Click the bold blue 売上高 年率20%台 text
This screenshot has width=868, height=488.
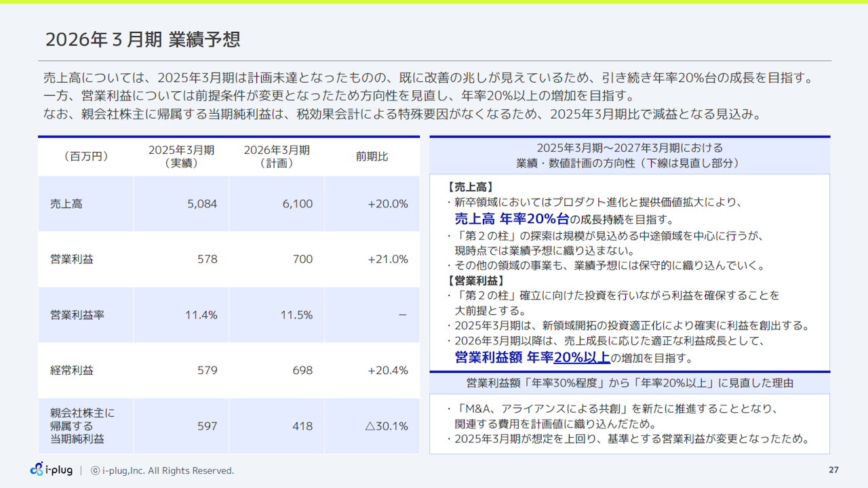point(511,218)
